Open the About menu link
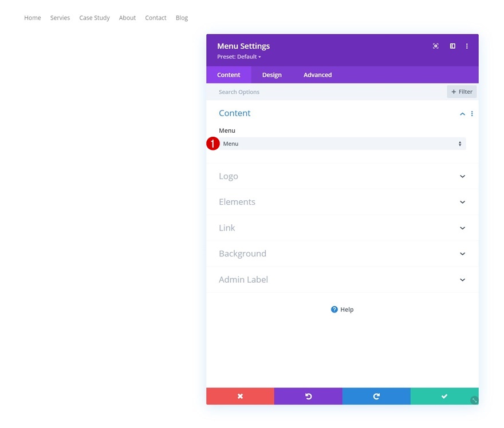This screenshot has width=504, height=428. 127,18
